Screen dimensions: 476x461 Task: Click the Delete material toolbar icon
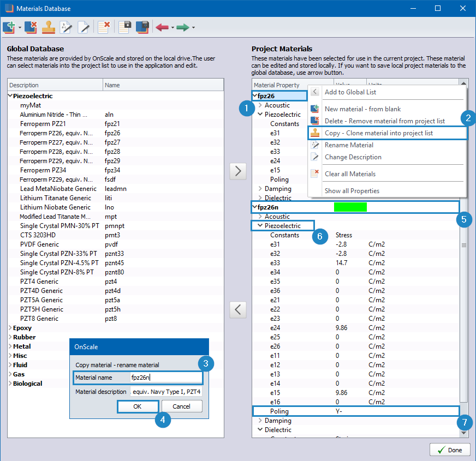coord(31,27)
